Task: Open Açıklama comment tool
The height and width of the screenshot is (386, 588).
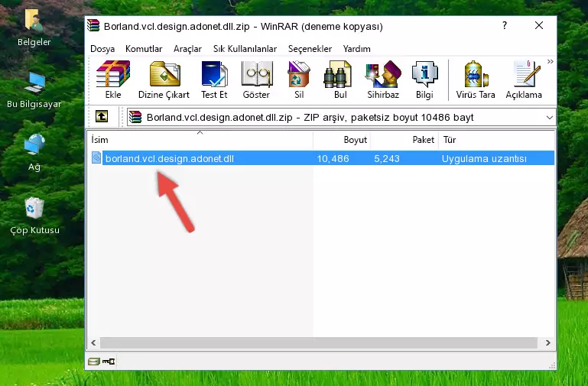Action: (524, 79)
